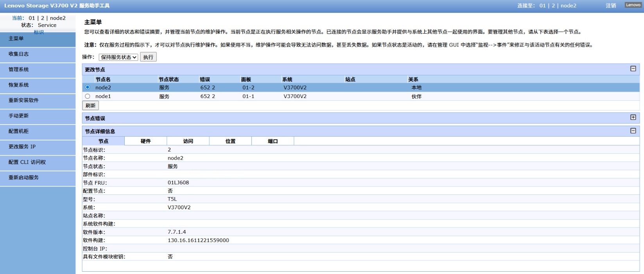This screenshot has height=274, width=644.
Task: Click the 刷新 button
Action: [x=91, y=105]
